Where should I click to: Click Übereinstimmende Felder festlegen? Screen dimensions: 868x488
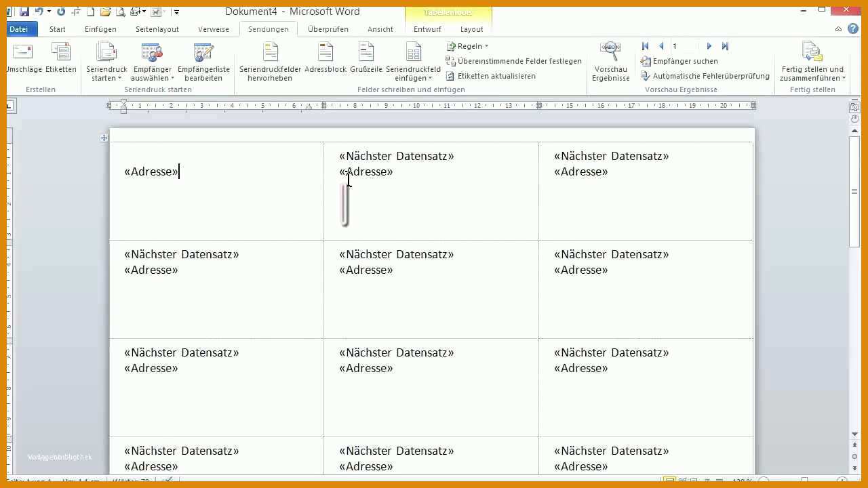(x=513, y=61)
